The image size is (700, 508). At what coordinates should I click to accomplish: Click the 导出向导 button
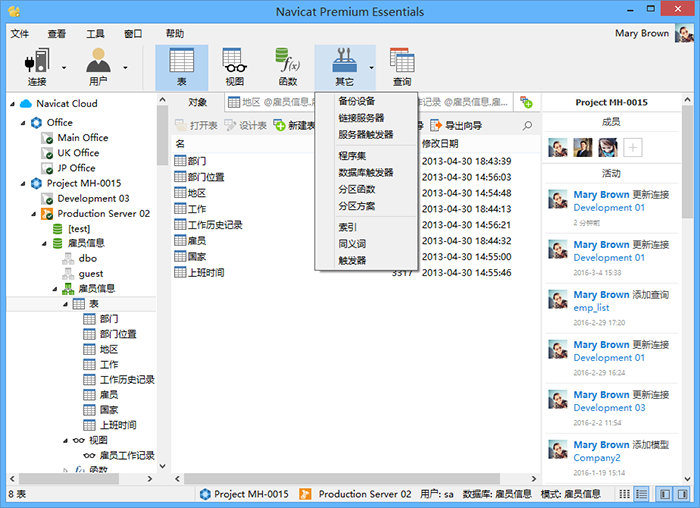(456, 125)
